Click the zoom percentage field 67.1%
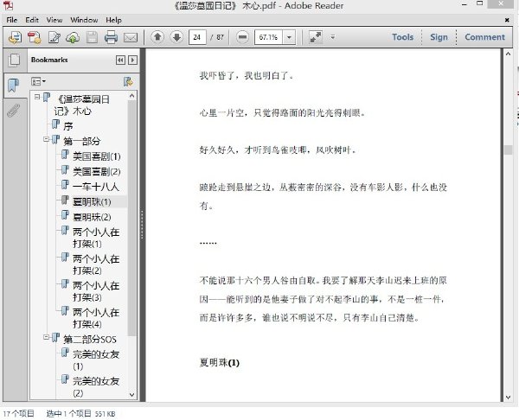 [x=268, y=37]
